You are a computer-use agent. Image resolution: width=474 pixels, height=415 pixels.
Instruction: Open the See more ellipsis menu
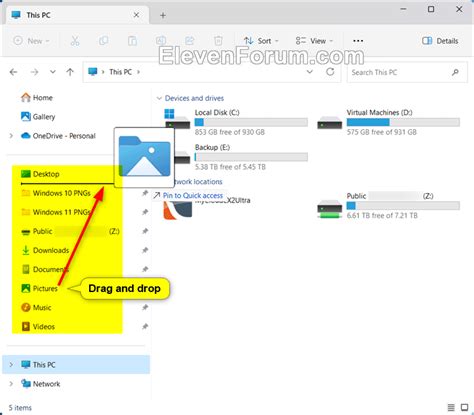coord(358,41)
